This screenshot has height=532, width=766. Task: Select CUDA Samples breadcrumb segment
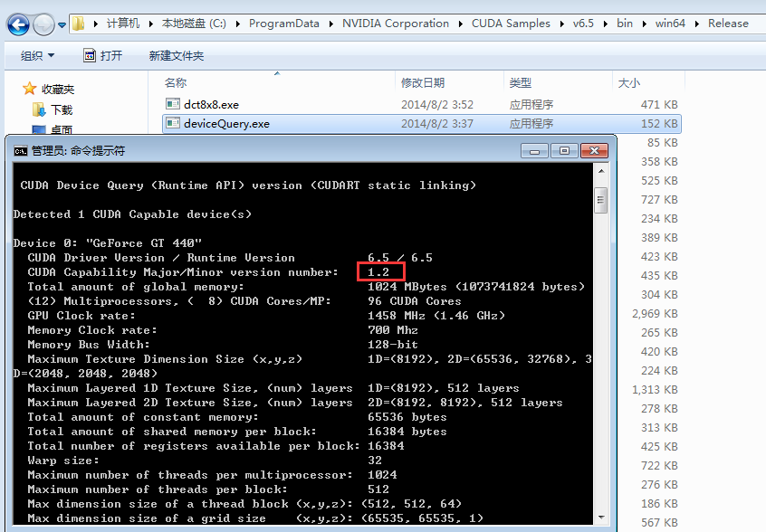(511, 24)
